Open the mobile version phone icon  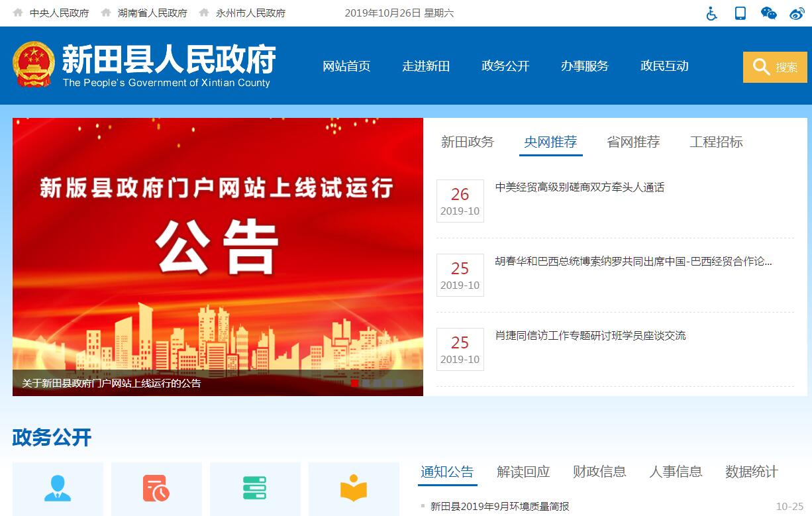coord(740,13)
